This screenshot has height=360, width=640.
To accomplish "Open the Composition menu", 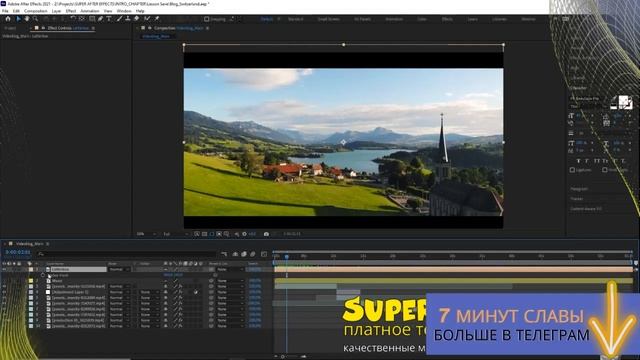I will [36, 11].
